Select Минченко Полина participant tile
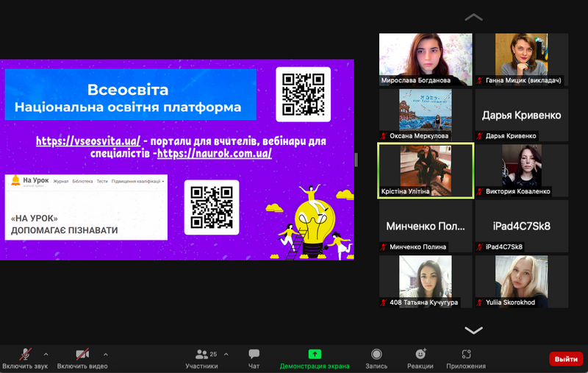 click(426, 226)
